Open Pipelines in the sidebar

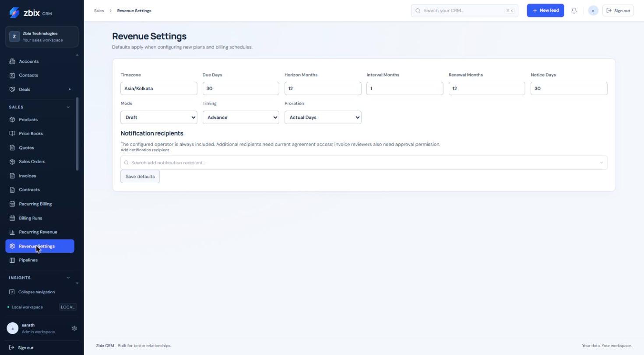click(40, 260)
